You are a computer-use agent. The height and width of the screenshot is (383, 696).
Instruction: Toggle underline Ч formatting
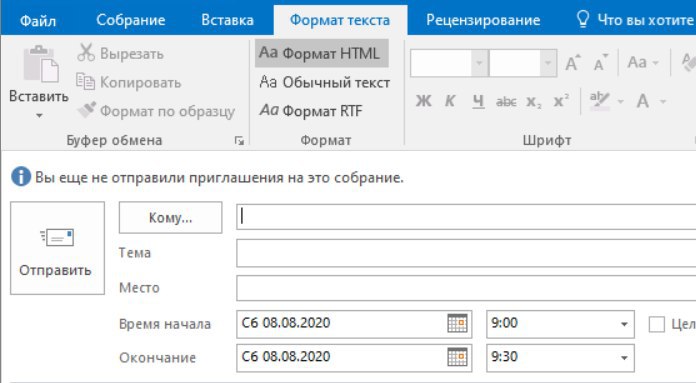[478, 102]
